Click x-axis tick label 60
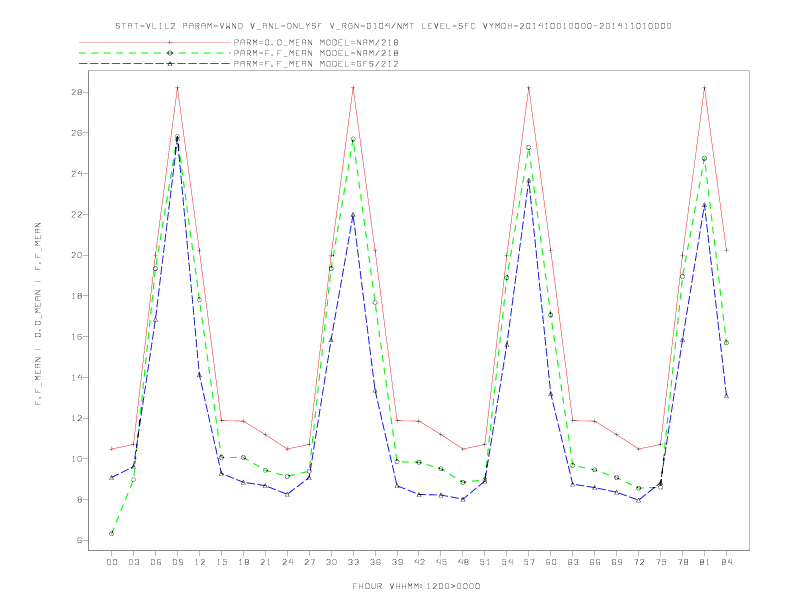The width and height of the screenshot is (792, 612). pos(551,562)
